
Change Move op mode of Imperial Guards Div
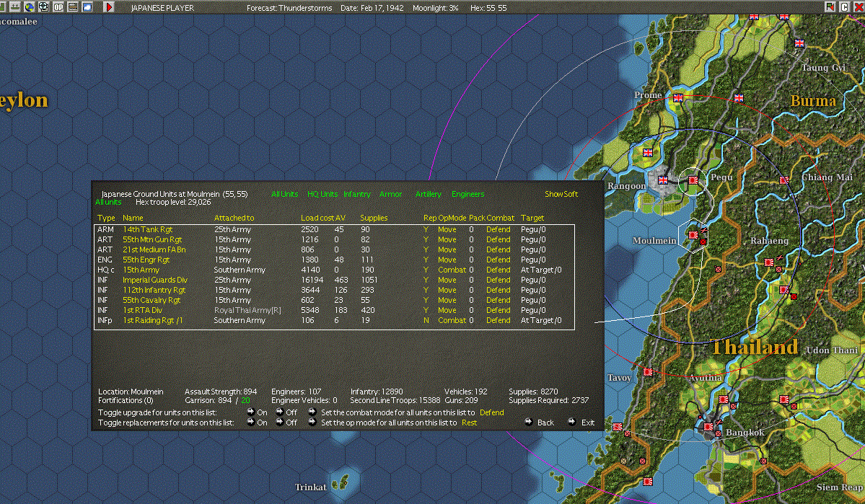point(447,280)
